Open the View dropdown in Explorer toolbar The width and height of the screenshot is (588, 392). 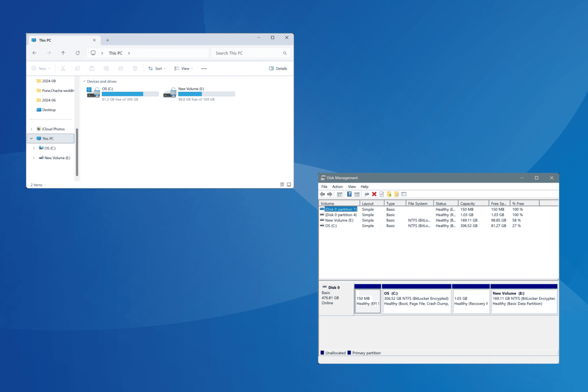pos(184,69)
